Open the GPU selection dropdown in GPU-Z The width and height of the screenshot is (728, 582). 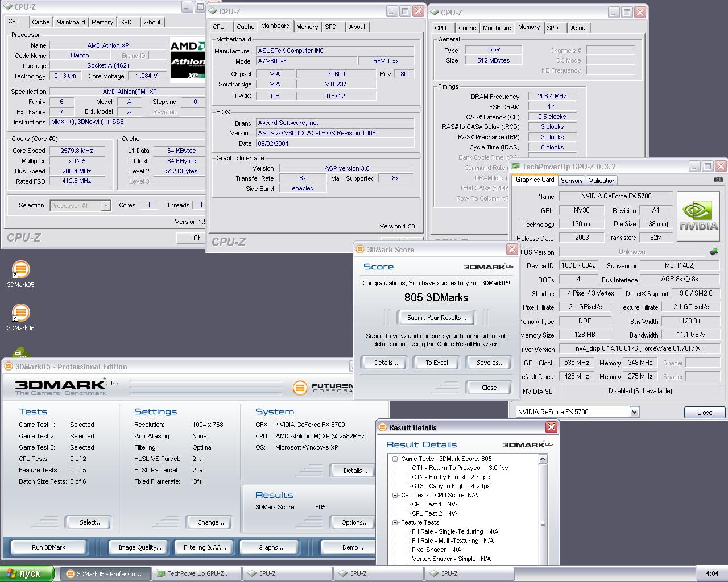634,412
